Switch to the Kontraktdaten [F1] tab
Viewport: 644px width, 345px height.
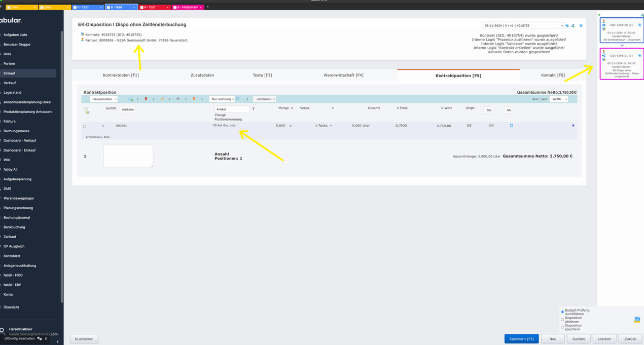121,75
